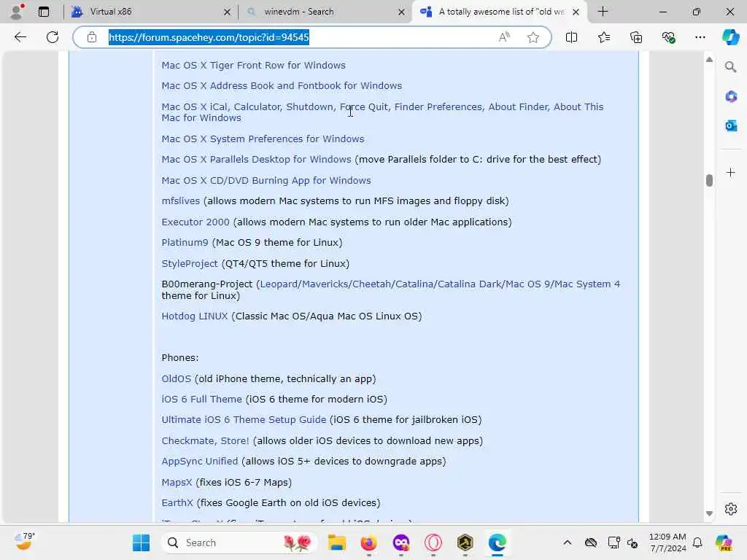
Task: Open Opera browser from taskbar
Action: (433, 542)
